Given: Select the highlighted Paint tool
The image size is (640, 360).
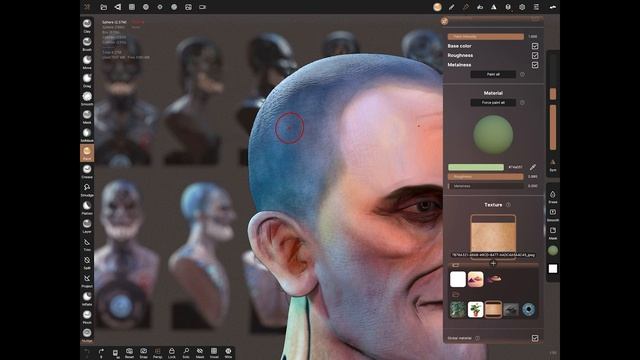Looking at the screenshot, I should pos(87,153).
